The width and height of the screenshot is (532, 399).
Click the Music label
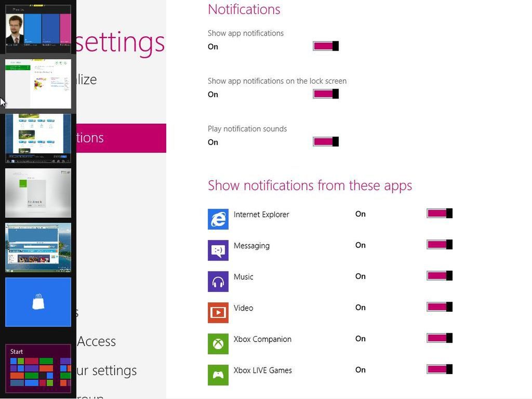[243, 277]
